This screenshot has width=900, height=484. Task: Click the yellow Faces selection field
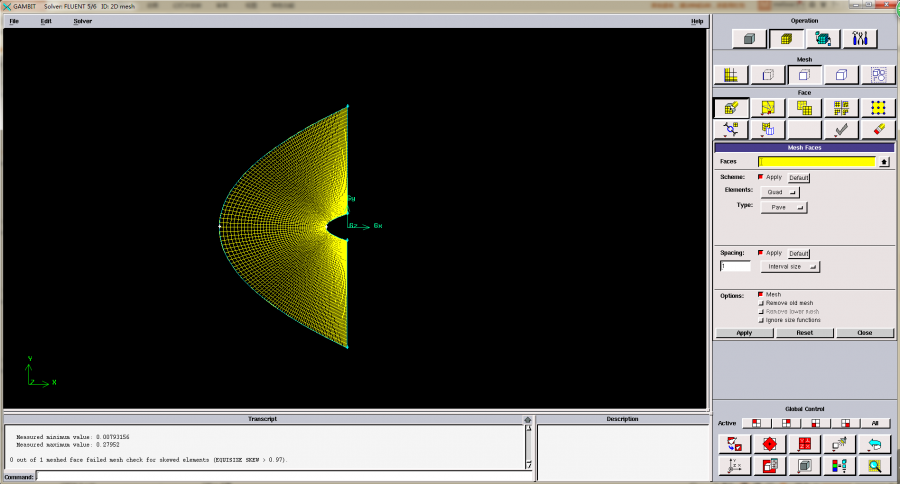click(817, 162)
